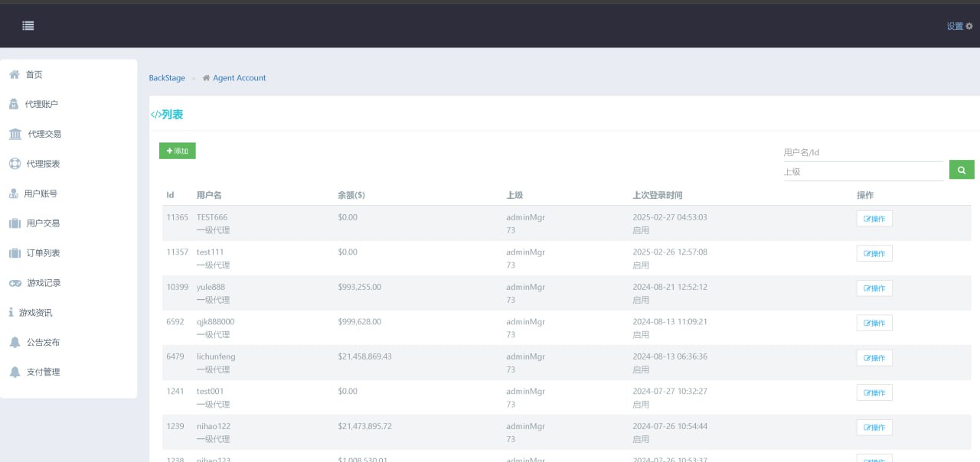Image resolution: width=980 pixels, height=462 pixels.
Task: Open settings gear in top right
Action: (x=969, y=26)
